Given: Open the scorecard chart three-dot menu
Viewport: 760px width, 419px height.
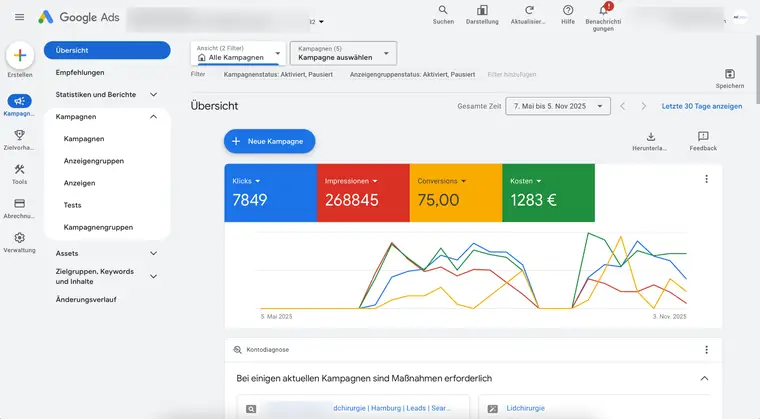Looking at the screenshot, I should tap(706, 179).
